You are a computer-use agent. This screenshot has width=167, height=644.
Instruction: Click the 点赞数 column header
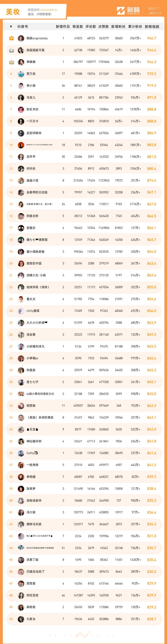103,26
